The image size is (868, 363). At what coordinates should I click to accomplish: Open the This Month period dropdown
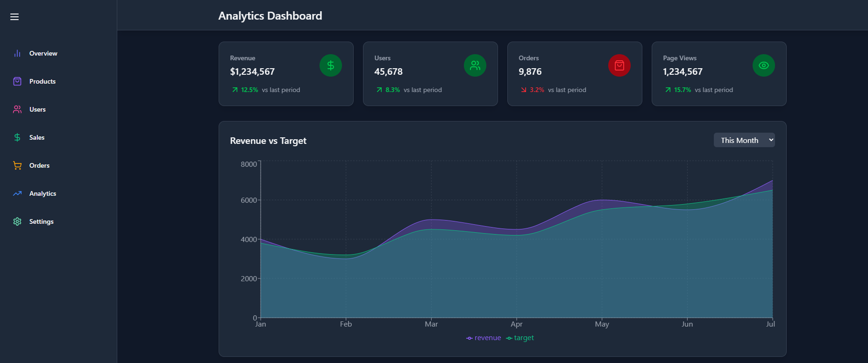pos(744,140)
